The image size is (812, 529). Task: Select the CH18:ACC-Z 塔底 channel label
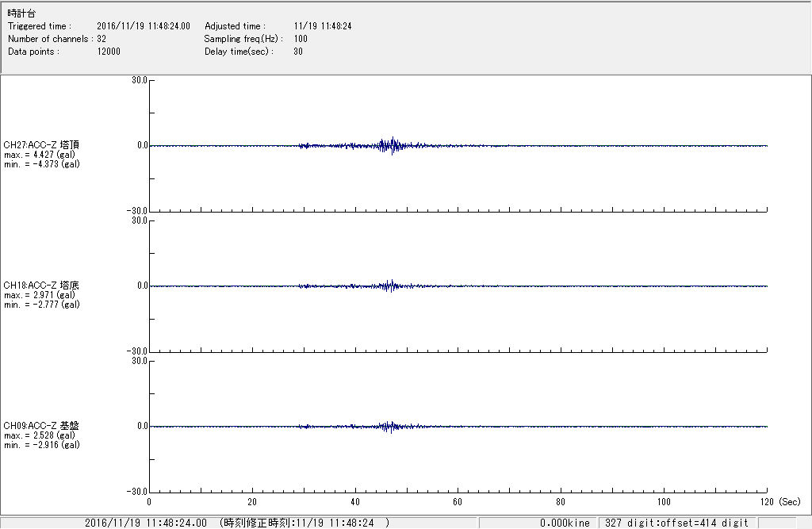tap(41, 286)
